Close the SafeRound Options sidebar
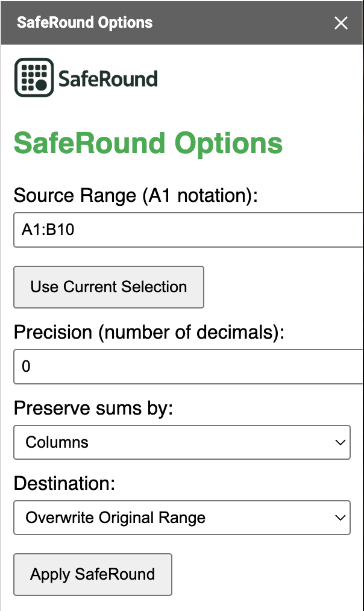 pyautogui.click(x=341, y=23)
